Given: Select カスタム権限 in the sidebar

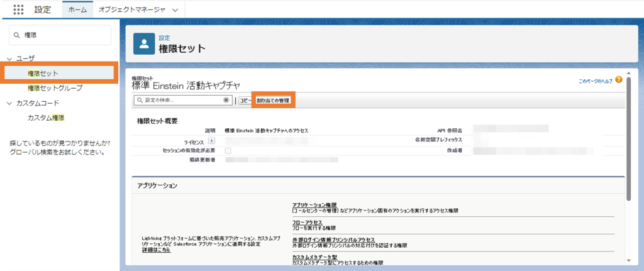Looking at the screenshot, I should click(46, 118).
